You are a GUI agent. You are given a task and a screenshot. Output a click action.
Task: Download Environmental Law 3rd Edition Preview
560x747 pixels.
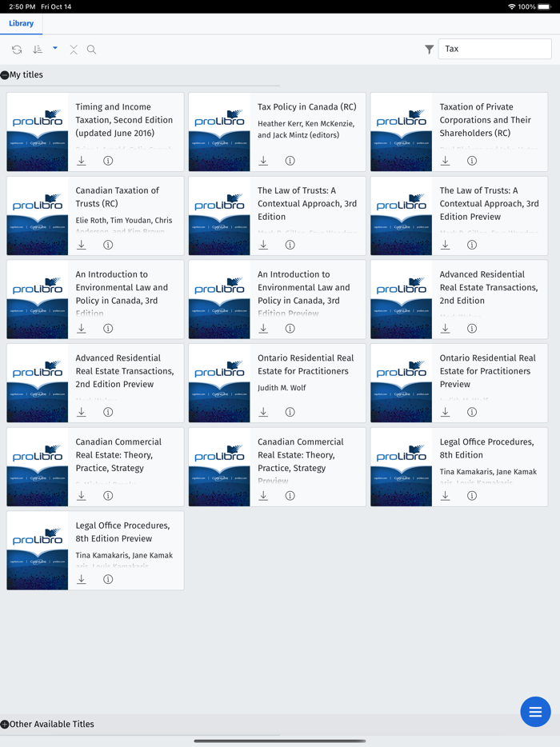[263, 328]
